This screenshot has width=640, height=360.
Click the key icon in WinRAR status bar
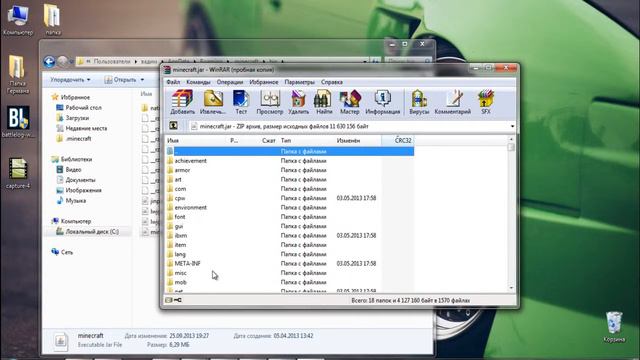178,300
